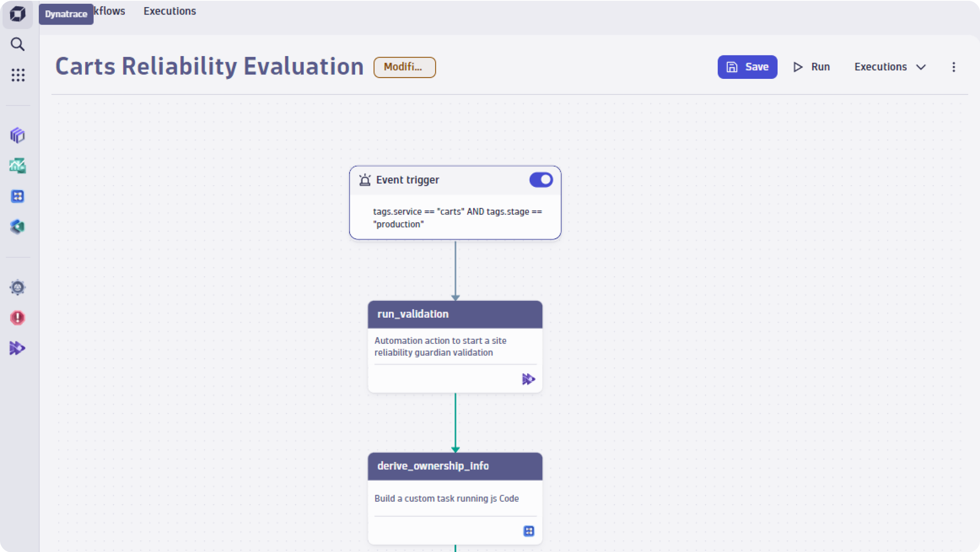The width and height of the screenshot is (980, 552).
Task: Open the purple cube app in sidebar
Action: [18, 135]
